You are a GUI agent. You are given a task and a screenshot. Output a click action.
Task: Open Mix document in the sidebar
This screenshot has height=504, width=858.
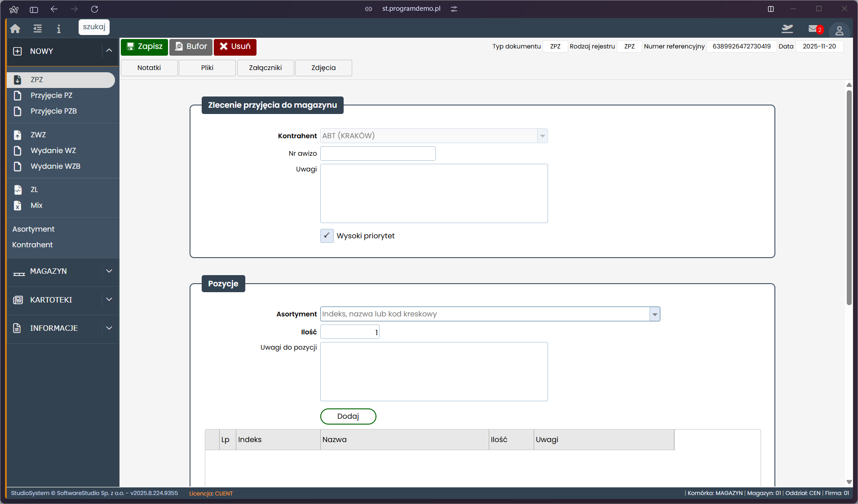pos(36,205)
